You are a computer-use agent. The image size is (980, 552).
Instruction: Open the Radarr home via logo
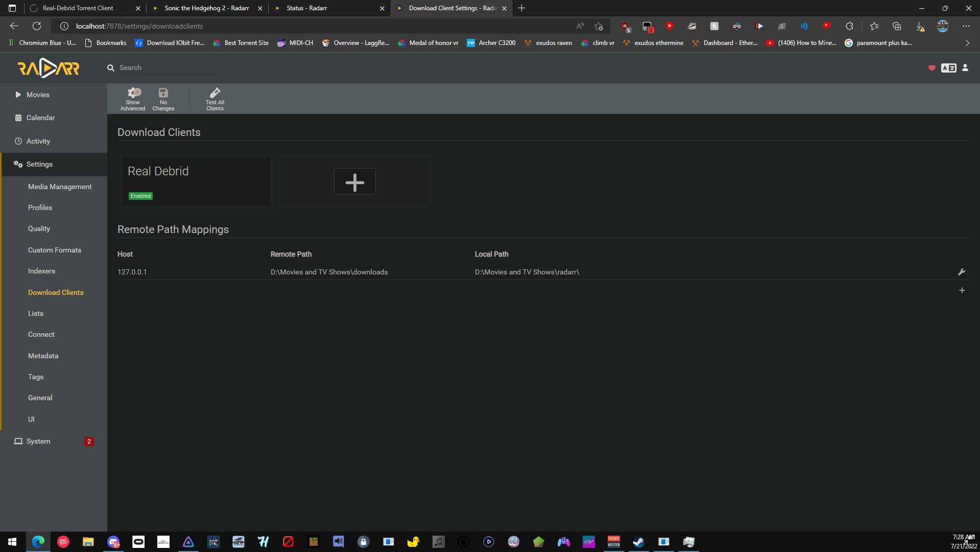[49, 67]
